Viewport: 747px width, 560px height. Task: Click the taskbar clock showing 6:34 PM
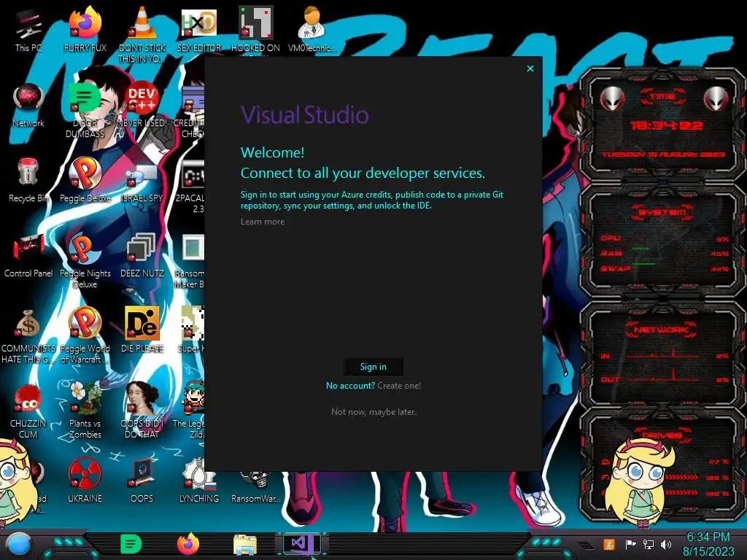pyautogui.click(x=708, y=544)
